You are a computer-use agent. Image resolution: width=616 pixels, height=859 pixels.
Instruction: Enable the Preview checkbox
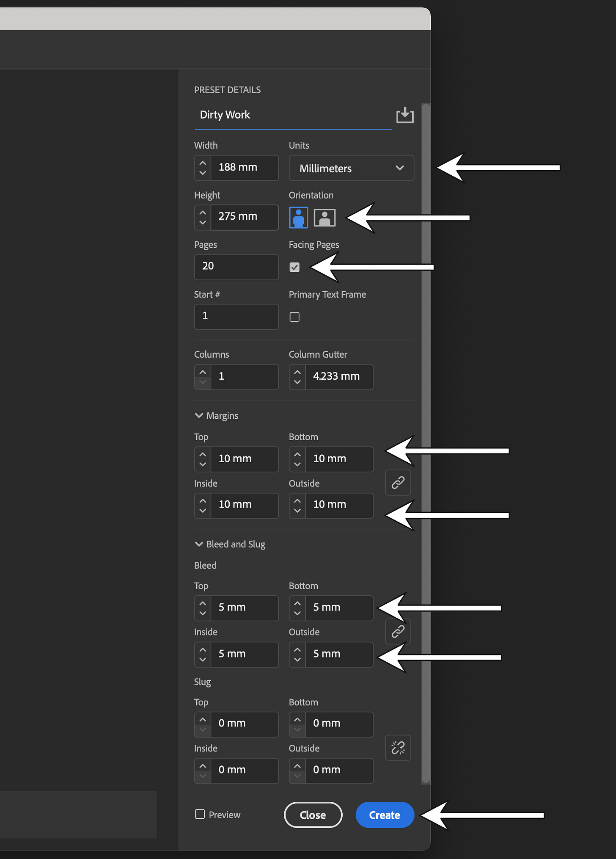[200, 814]
